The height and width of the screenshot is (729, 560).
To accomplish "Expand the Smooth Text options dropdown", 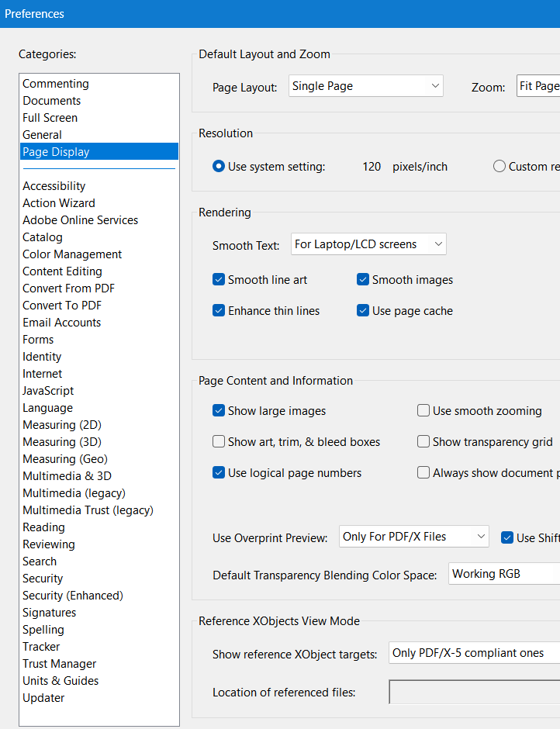I will [x=368, y=244].
